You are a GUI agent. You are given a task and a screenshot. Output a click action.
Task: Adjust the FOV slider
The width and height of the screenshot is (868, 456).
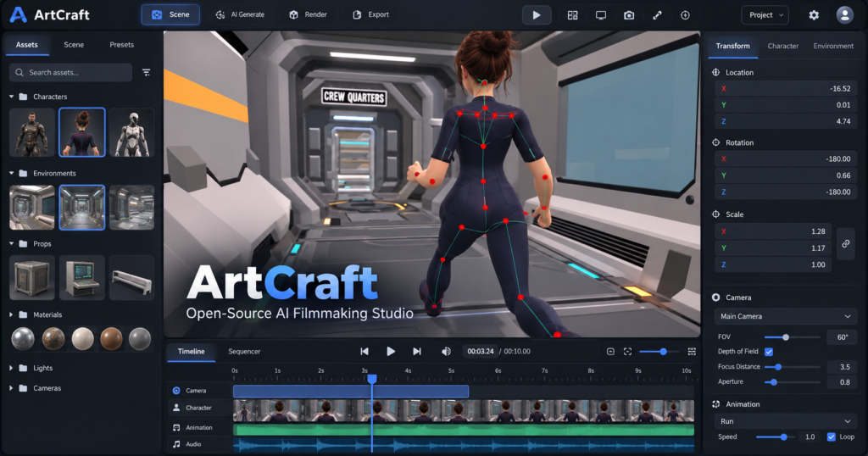tap(793, 337)
